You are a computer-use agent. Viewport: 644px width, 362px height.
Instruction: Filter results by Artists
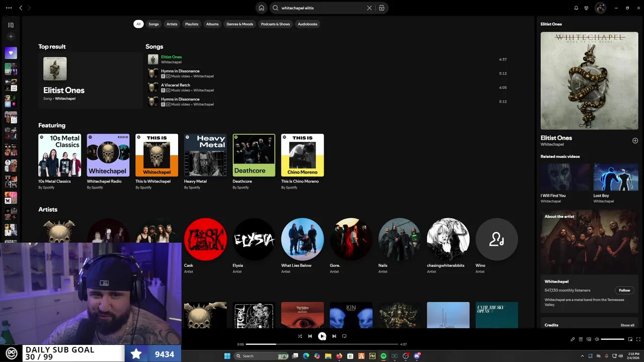click(172, 24)
